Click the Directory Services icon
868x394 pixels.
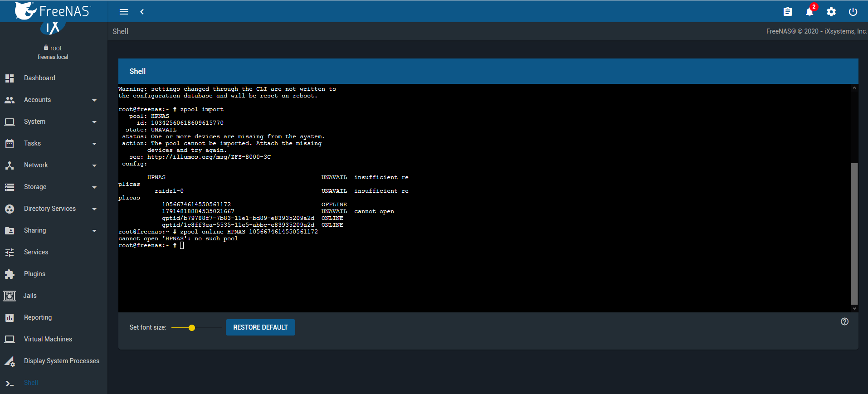click(10, 209)
